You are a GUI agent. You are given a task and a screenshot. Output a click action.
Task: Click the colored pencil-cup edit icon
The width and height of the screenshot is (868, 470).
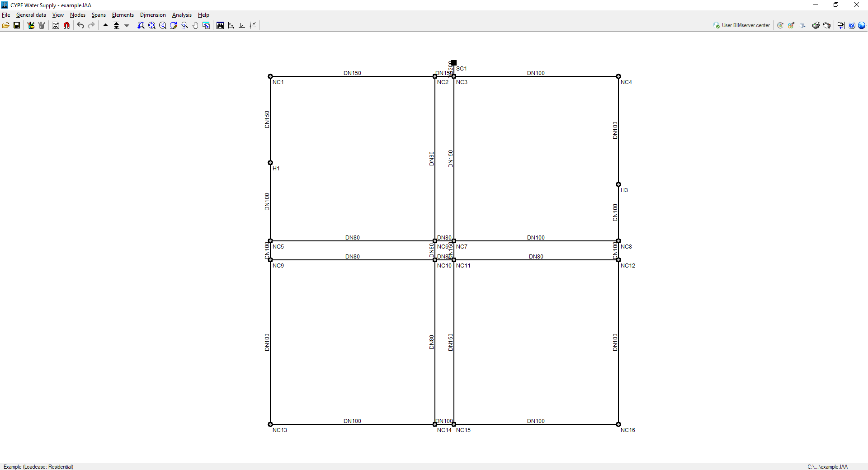[31, 25]
